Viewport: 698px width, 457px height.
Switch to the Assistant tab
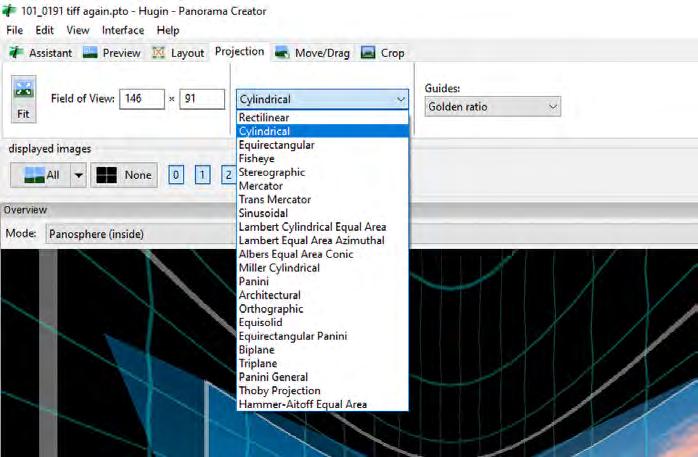[41, 53]
